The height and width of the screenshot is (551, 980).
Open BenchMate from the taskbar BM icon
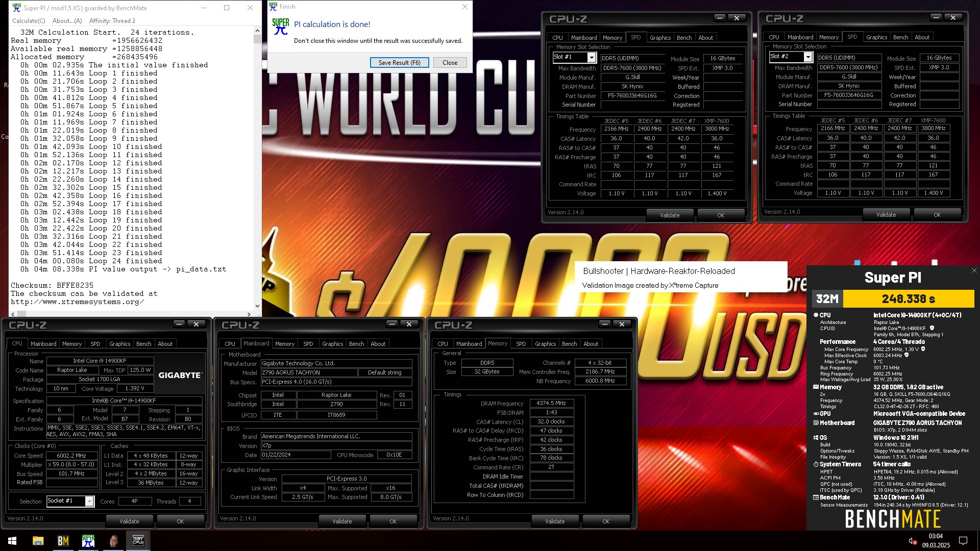63,541
